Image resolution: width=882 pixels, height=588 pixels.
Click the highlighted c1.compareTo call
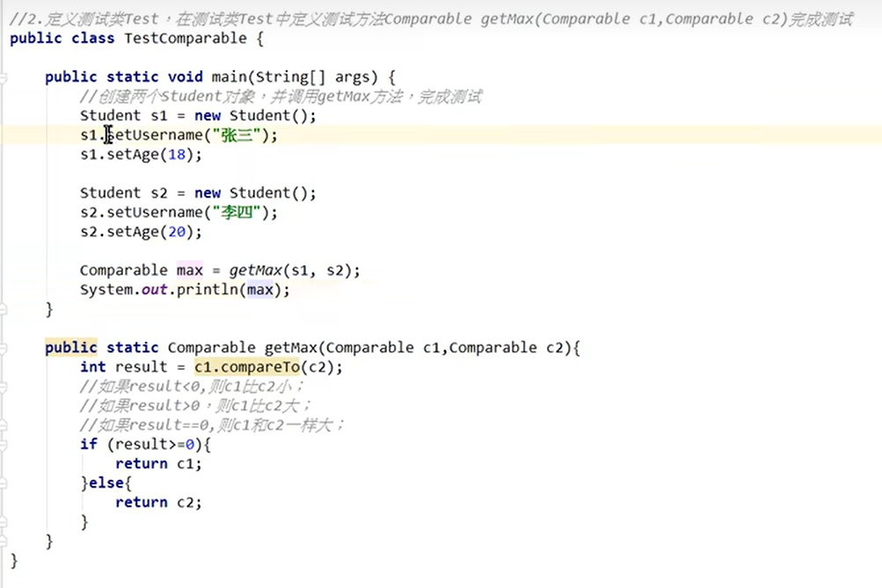point(247,367)
